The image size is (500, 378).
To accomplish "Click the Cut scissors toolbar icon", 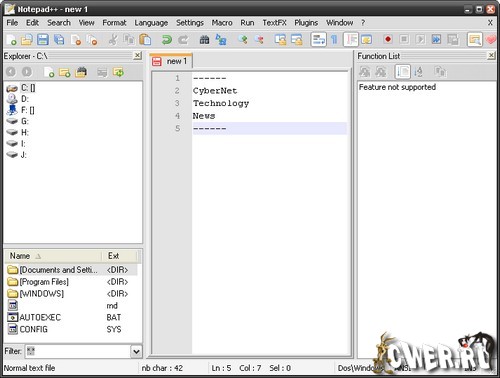I will pos(113,39).
